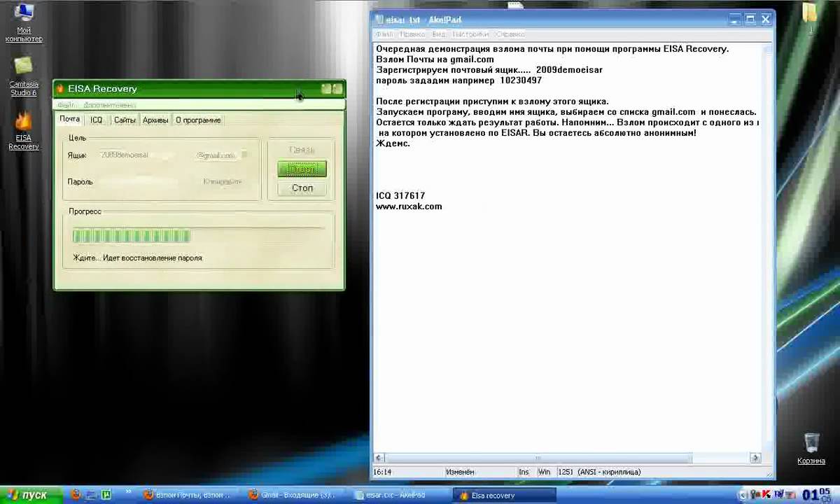Open the Корзина recycle bin icon
840x504 pixels.
point(811,448)
